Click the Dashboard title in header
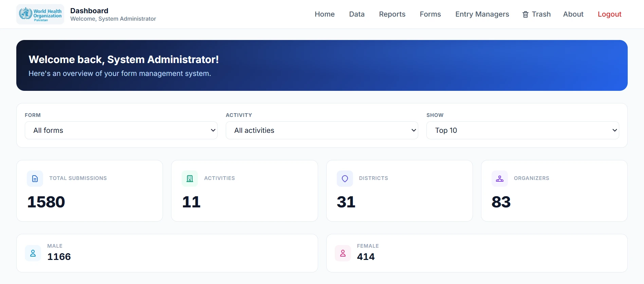 coord(89,11)
